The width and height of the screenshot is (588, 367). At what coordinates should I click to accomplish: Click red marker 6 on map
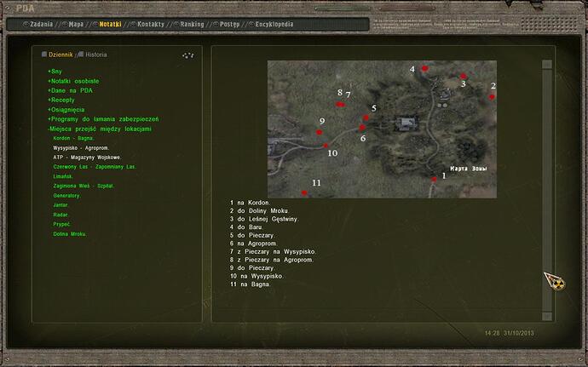click(362, 128)
